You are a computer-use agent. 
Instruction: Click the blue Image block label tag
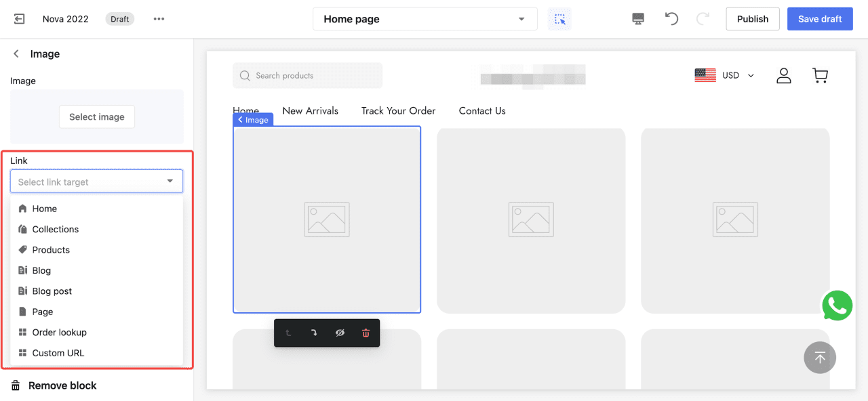tap(253, 119)
